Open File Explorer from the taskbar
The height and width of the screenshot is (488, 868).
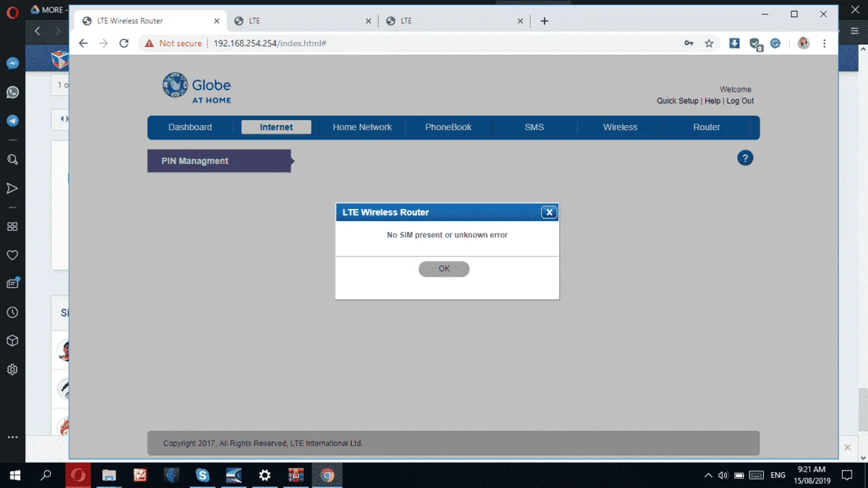click(109, 475)
